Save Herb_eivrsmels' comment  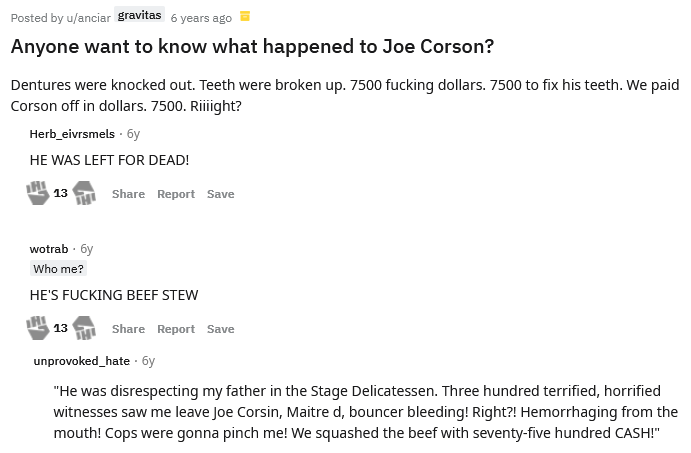(220, 194)
